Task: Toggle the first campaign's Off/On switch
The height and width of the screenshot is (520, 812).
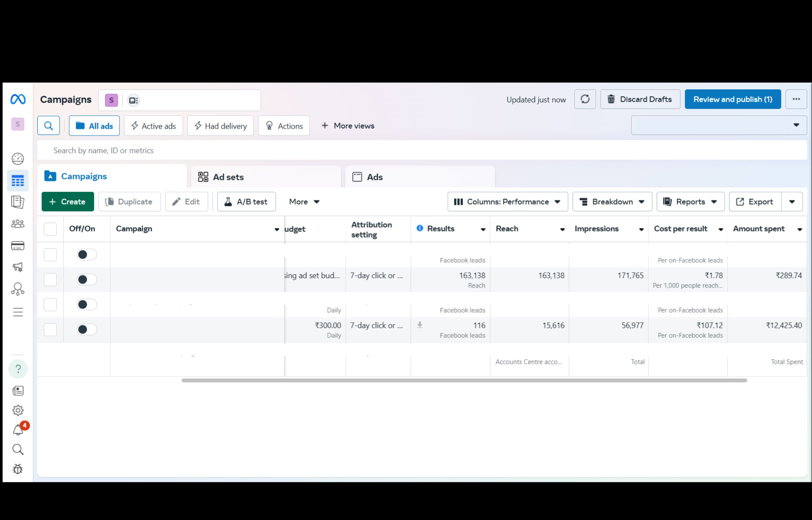Action: pyautogui.click(x=87, y=254)
